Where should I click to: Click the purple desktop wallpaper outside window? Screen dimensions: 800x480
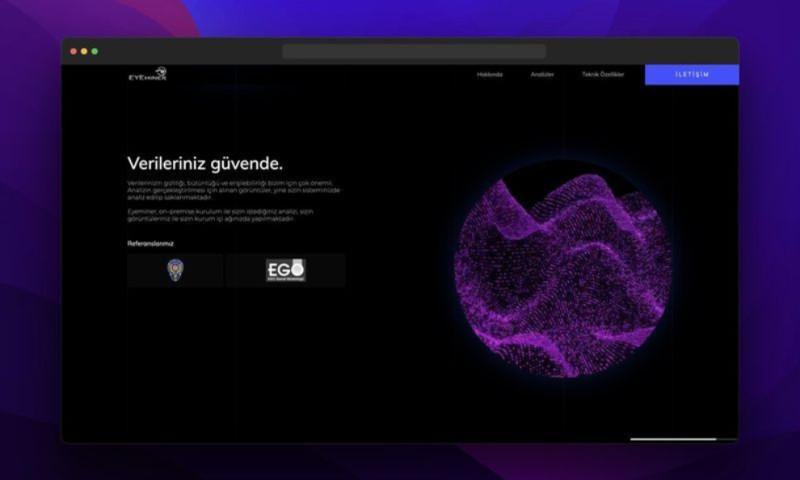click(x=30, y=250)
